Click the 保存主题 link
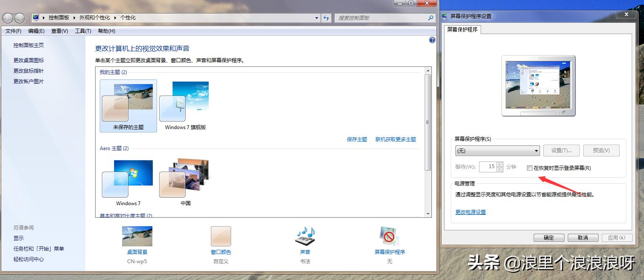This screenshot has height=280, width=644. (x=357, y=140)
